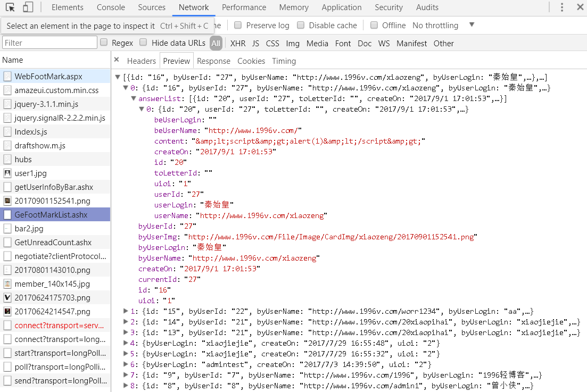Open the throttling dropdown arrow
The image size is (587, 392).
[x=472, y=25]
